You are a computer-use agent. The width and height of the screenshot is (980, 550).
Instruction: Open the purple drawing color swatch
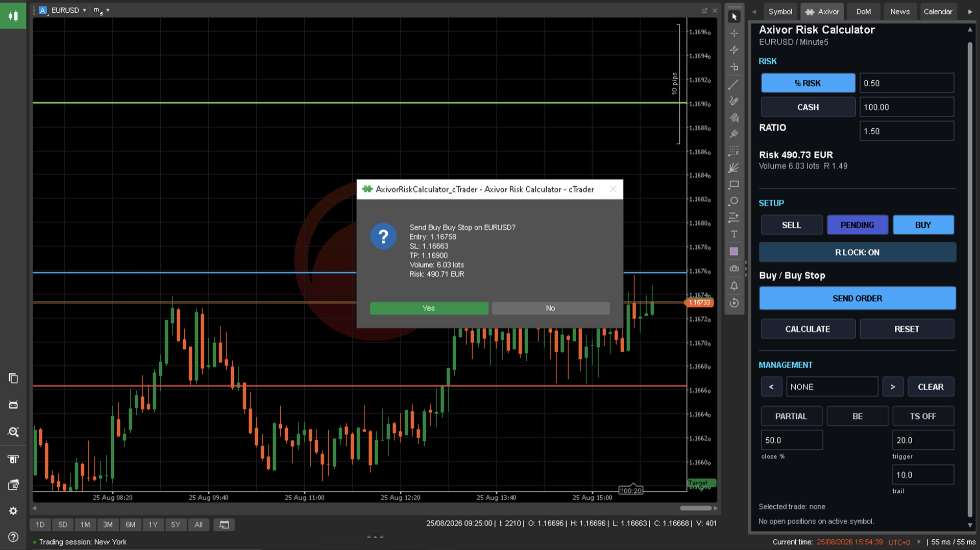(x=734, y=251)
